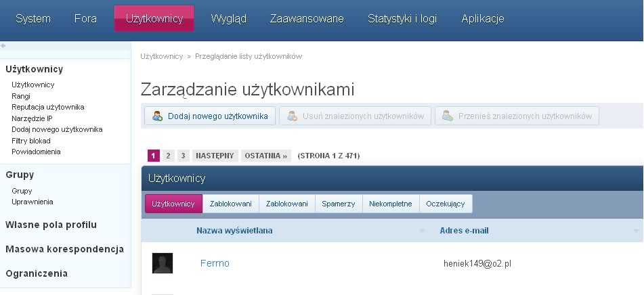Open Ferrno's user profile link
This screenshot has height=295, width=644.
click(215, 263)
